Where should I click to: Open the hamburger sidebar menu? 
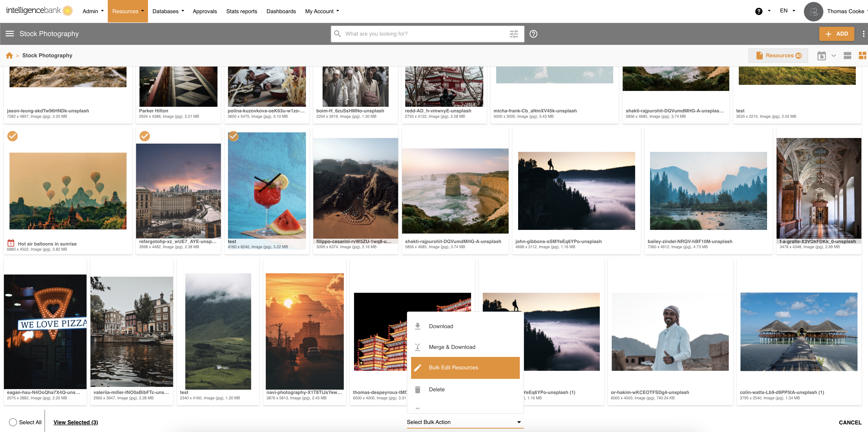(10, 34)
